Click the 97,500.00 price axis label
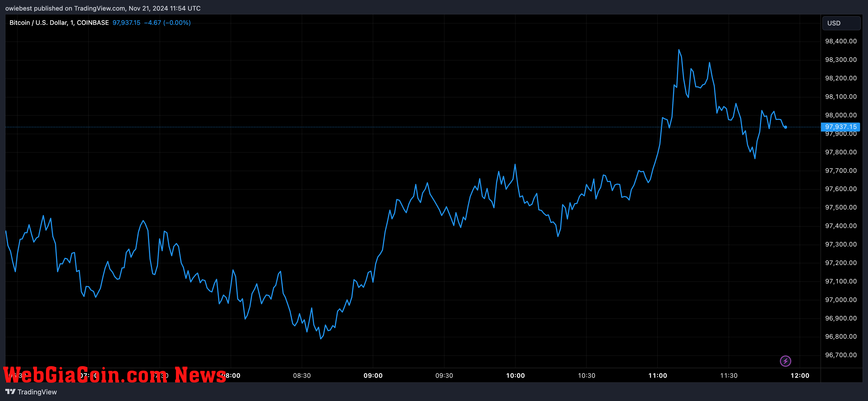 click(x=841, y=207)
